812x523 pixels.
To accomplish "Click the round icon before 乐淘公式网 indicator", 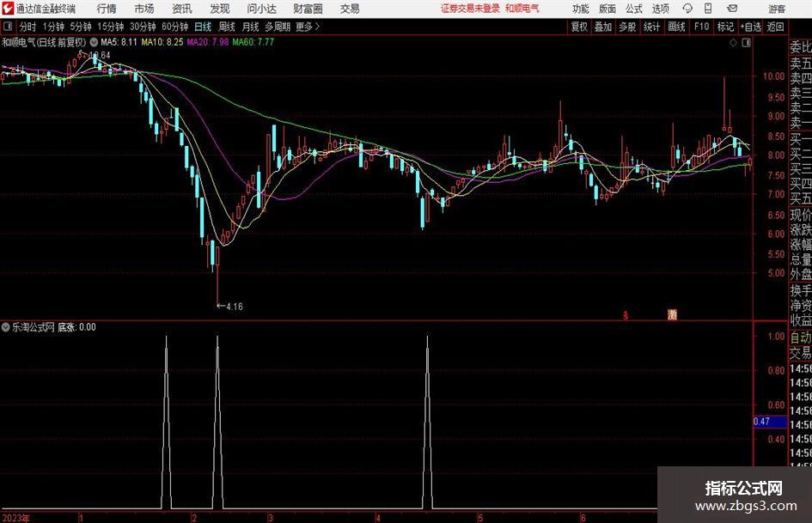I will point(6,327).
